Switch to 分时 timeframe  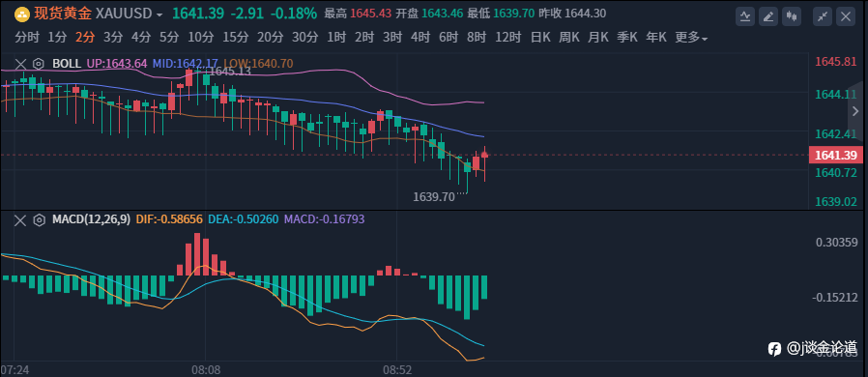click(27, 38)
